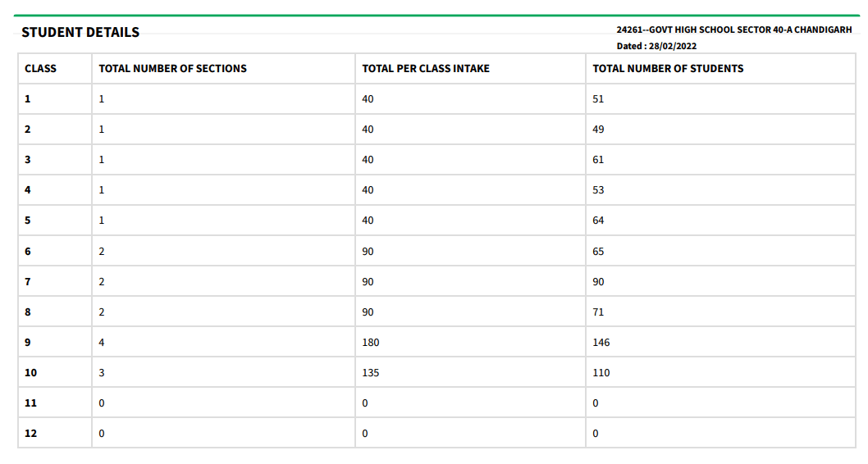The image size is (868, 464).
Task: Click the STUDENT DETAILS heading
Action: pyautogui.click(x=80, y=33)
